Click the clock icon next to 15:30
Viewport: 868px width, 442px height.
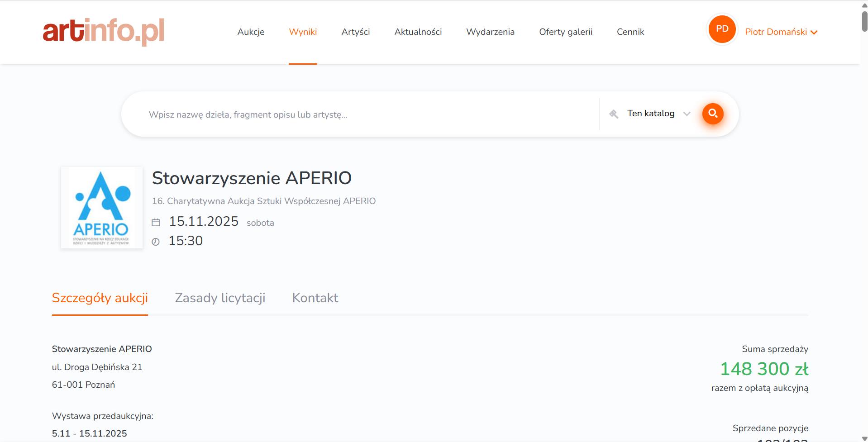coord(156,241)
